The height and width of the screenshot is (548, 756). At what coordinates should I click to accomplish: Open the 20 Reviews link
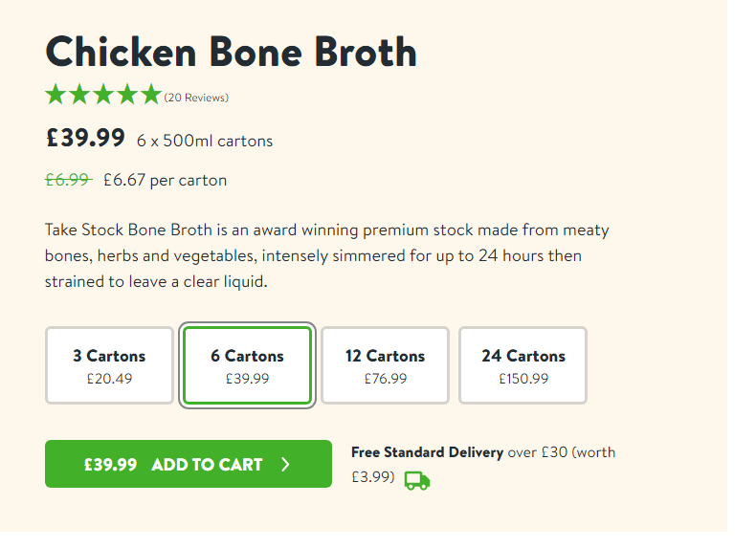196,98
